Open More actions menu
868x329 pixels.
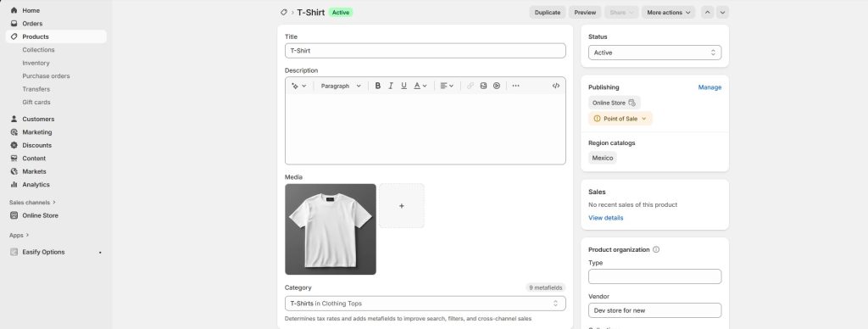pyautogui.click(x=669, y=12)
